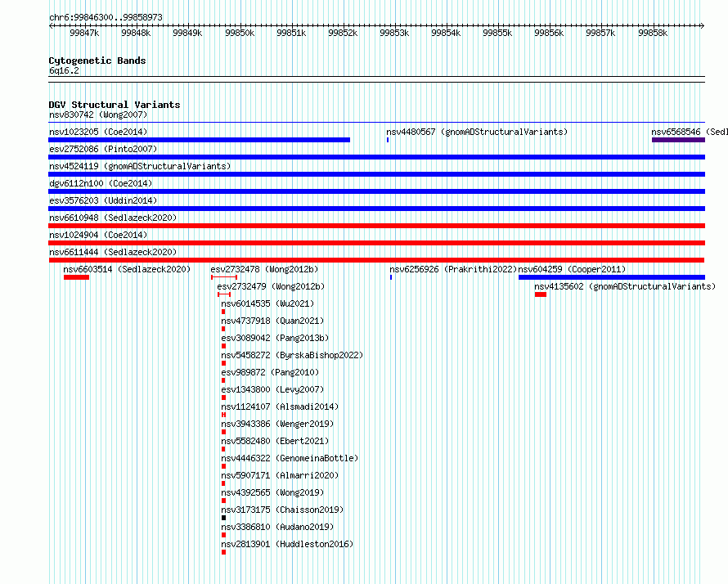Click the nsv2813901 red marker
This screenshot has width=728, height=584.
pos(224,552)
